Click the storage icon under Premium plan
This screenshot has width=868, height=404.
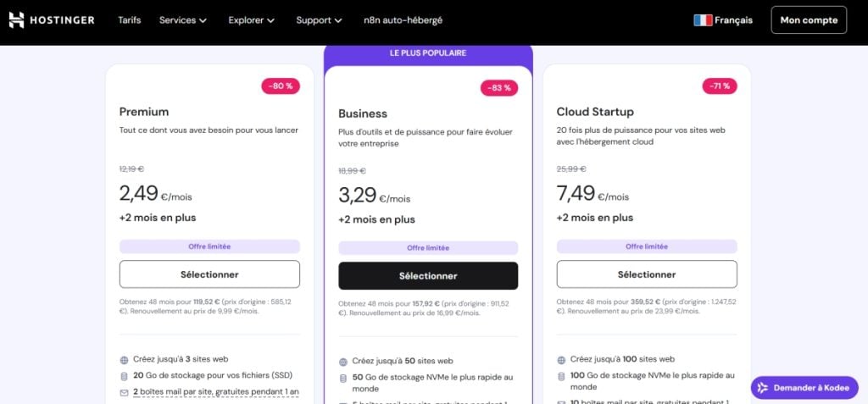coord(125,376)
